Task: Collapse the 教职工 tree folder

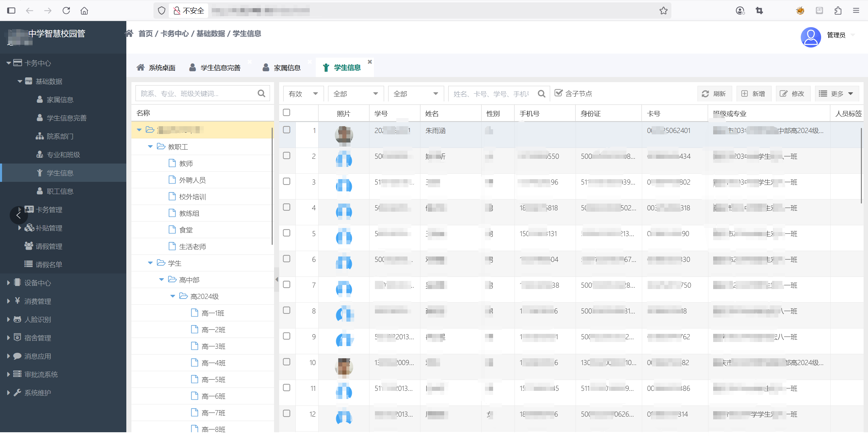Action: (150, 147)
